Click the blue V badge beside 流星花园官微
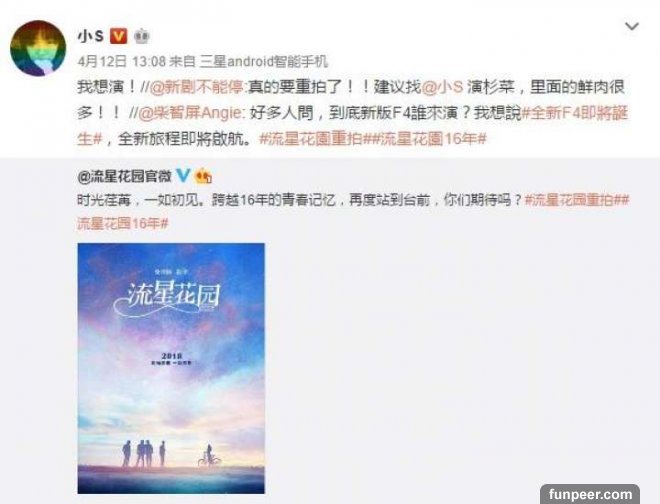The image size is (660, 504). (183, 175)
